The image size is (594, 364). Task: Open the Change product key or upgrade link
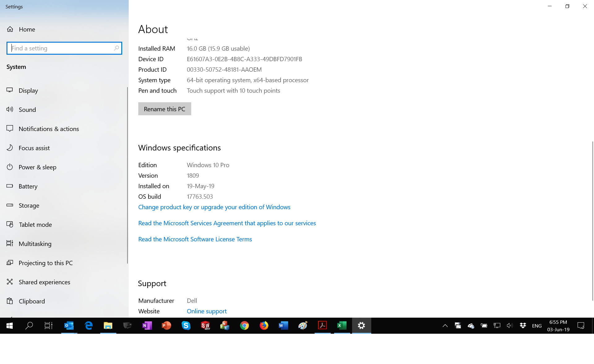214,207
